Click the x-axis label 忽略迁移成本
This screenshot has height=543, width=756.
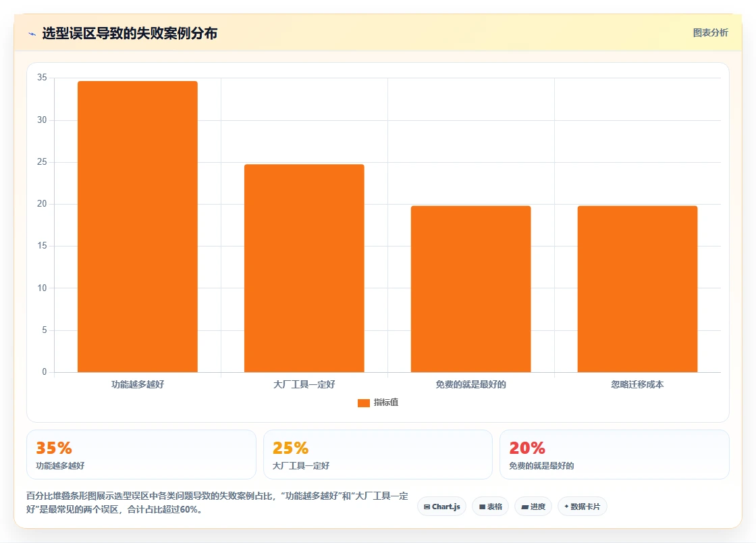coord(637,384)
